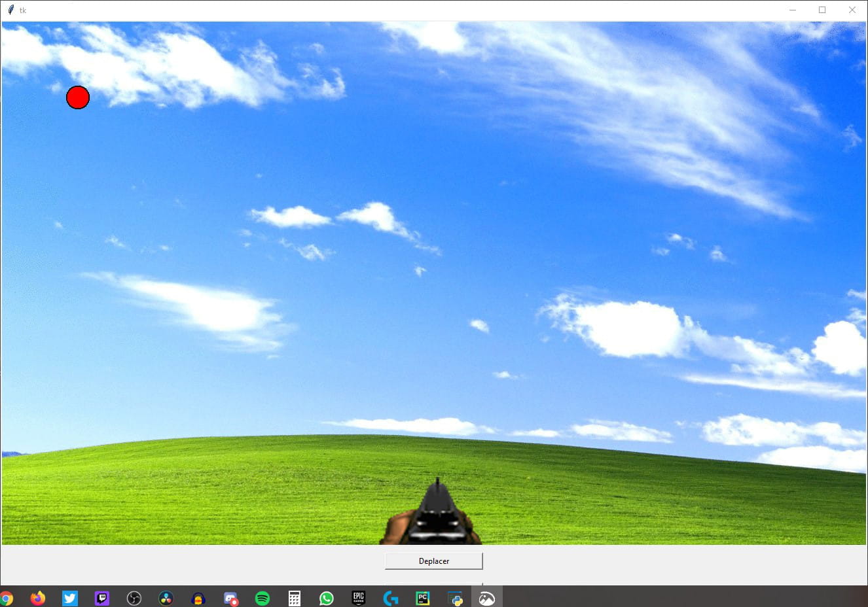Open OBS Studio from the taskbar

tap(134, 598)
